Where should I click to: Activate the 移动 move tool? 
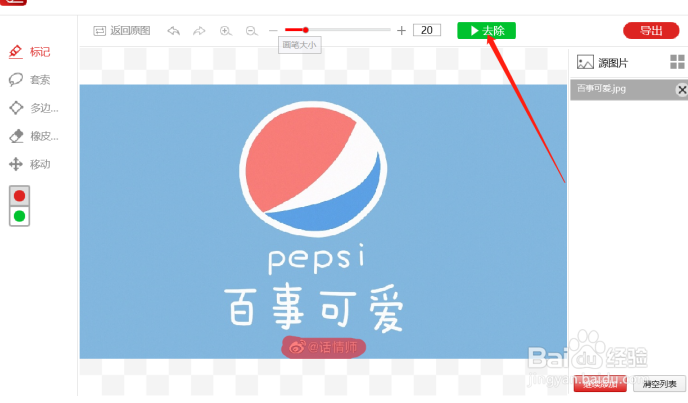click(29, 164)
